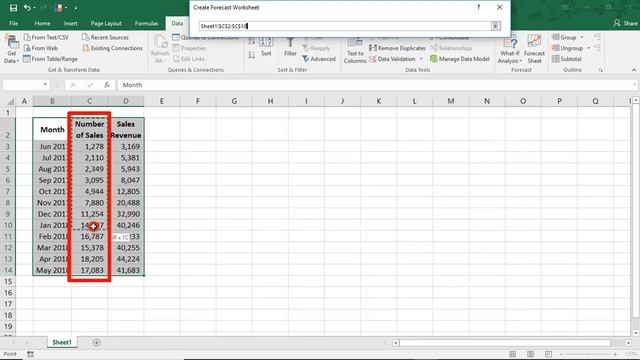The width and height of the screenshot is (640, 360).
Task: Open Existing Connections
Action: (112, 48)
